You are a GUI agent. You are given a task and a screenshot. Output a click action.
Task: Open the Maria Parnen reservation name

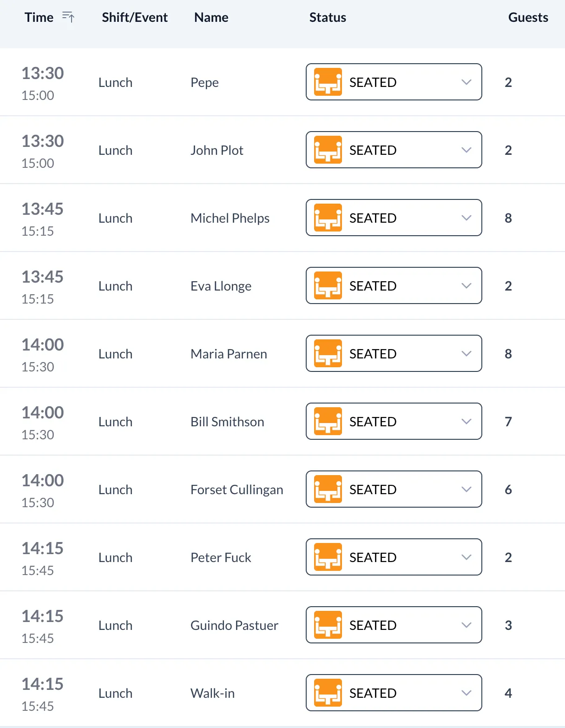[x=229, y=354]
